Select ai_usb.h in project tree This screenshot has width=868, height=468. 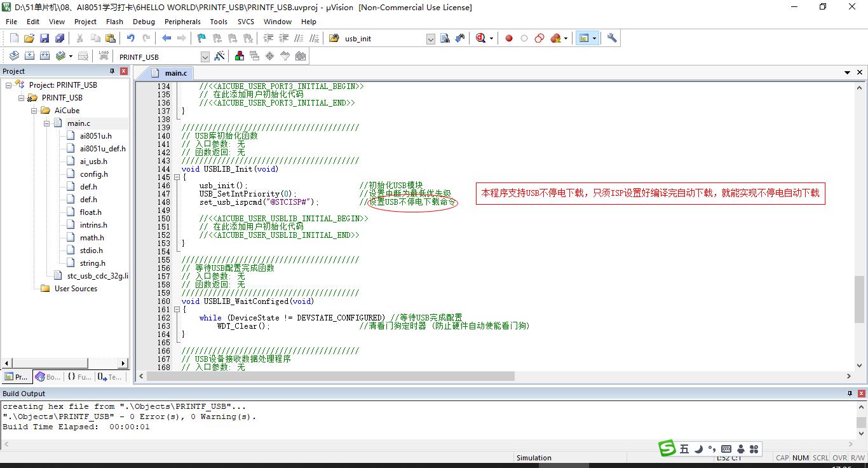click(x=93, y=162)
